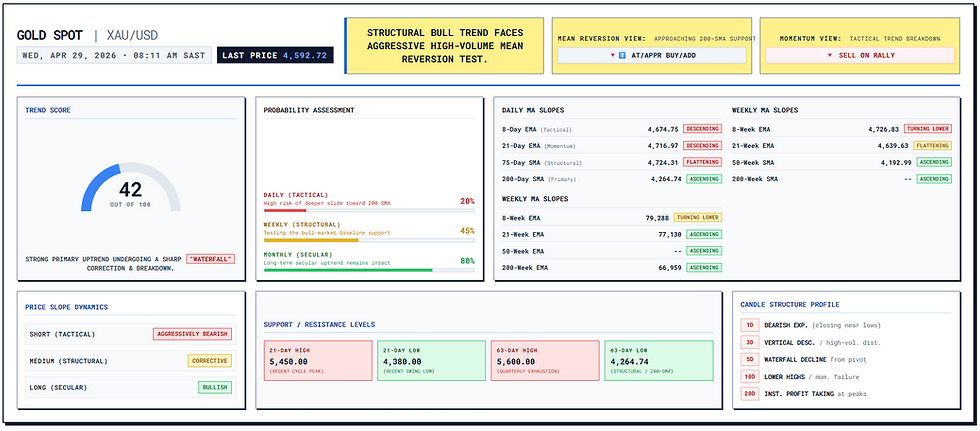This screenshot has height=431, width=980.
Task: Click the 21-Day EMA value 4,716.97
Action: [x=663, y=146]
